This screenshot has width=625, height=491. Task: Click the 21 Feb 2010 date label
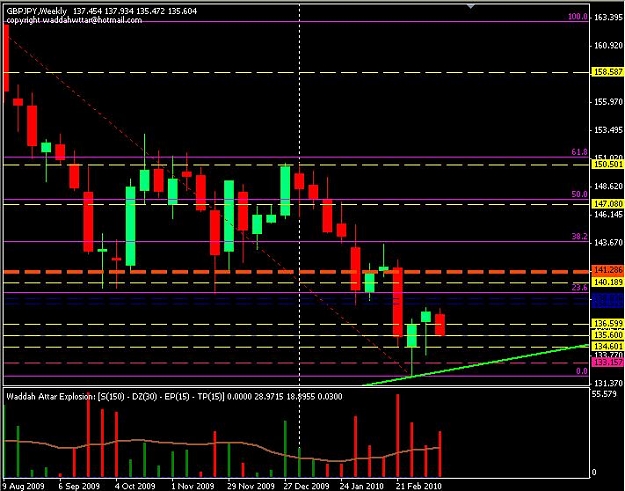pos(419,486)
